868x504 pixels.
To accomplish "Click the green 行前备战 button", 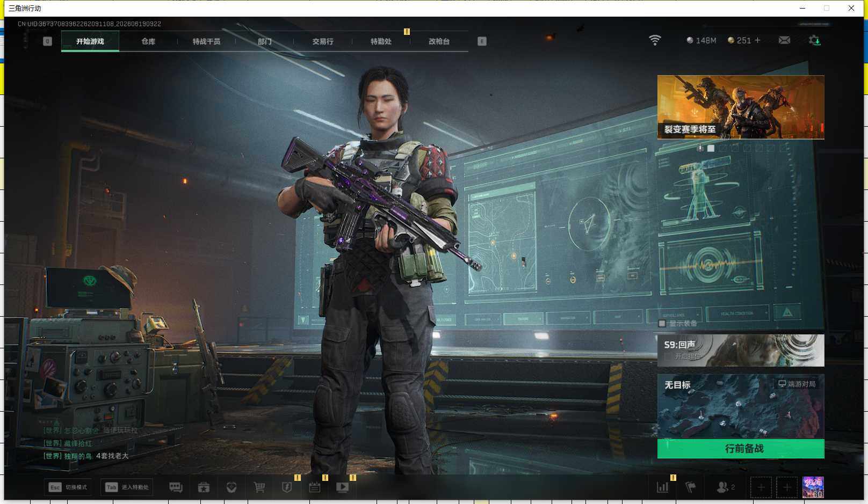I will click(x=741, y=449).
